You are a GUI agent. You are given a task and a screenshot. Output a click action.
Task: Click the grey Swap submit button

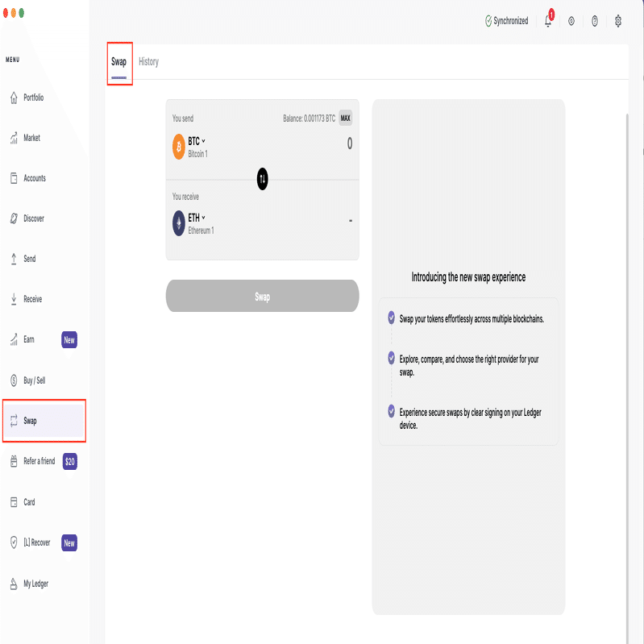coord(263,296)
